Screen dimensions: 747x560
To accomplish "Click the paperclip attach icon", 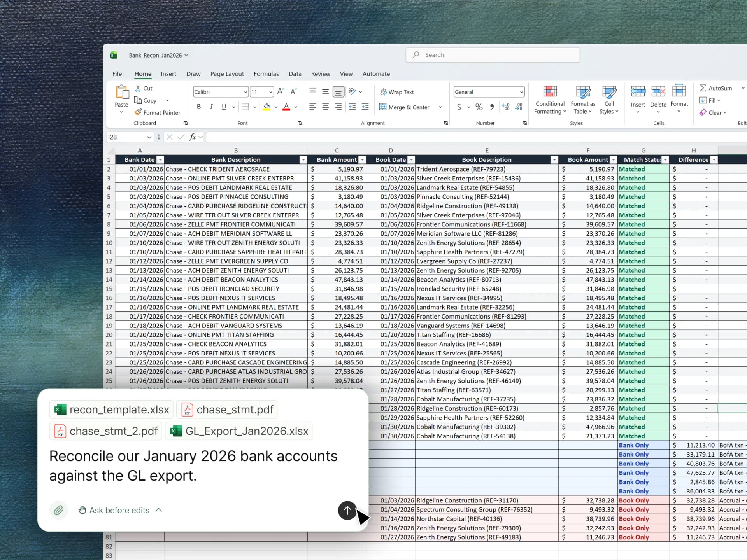I will pos(58,510).
